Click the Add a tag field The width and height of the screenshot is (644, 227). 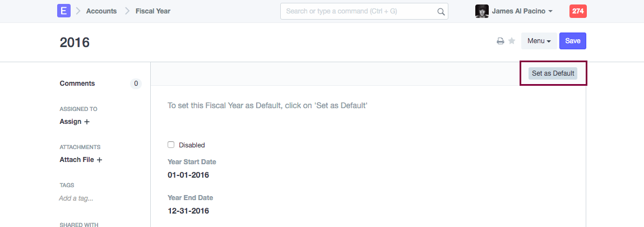76,198
